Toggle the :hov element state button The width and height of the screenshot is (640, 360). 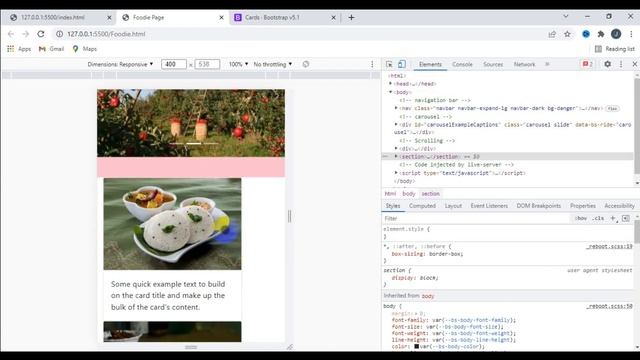[580, 218]
